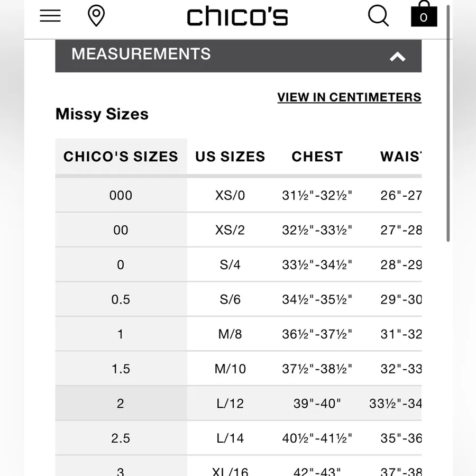Click the Waist column header
Image resolution: width=476 pixels, height=476 pixels.
point(401,157)
